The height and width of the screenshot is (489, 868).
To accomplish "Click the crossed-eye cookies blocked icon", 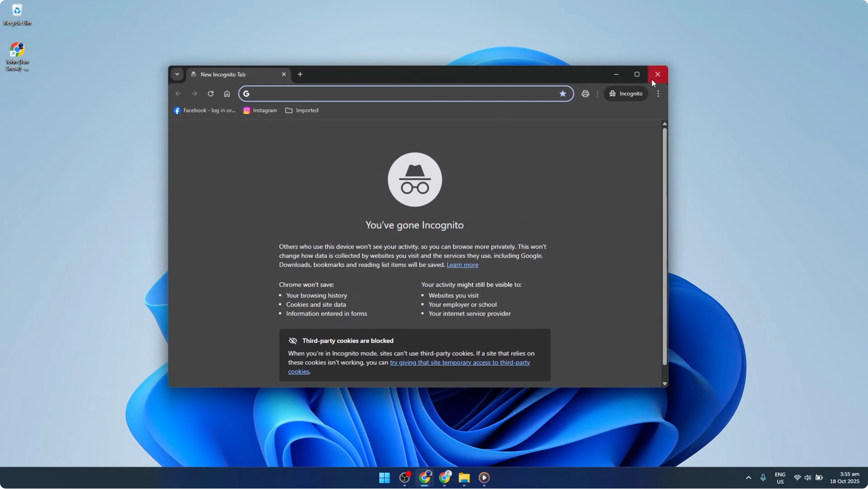I will point(293,341).
